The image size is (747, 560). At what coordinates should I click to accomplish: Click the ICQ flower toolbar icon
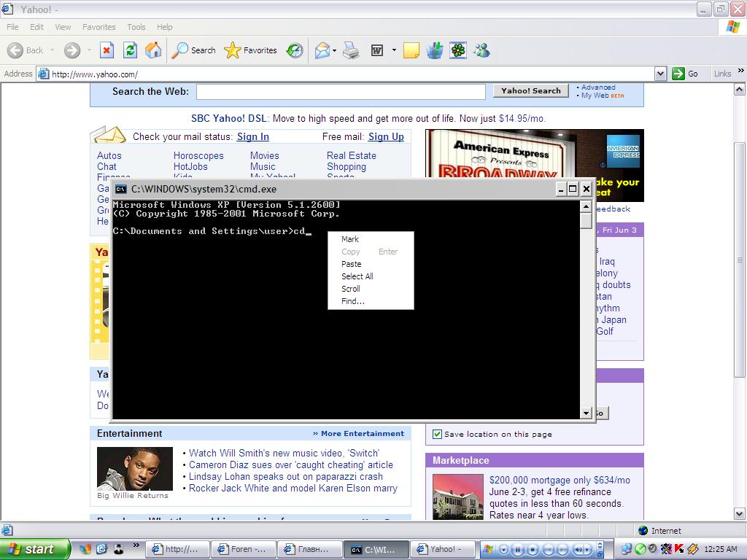(458, 50)
